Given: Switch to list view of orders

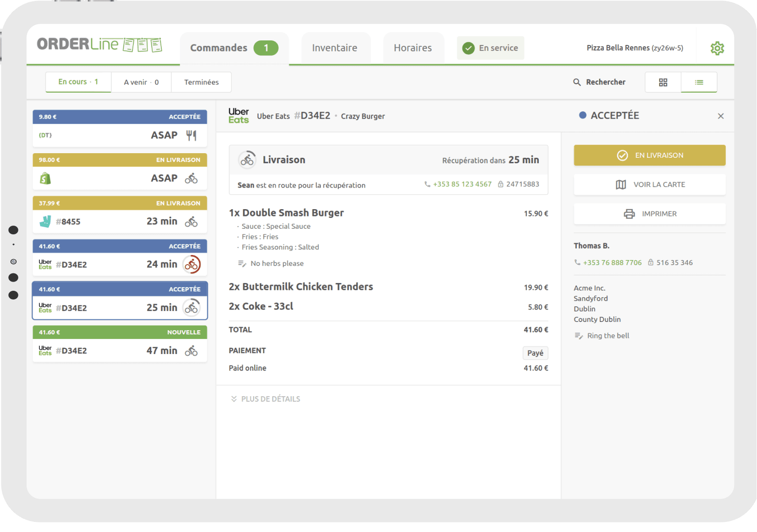Looking at the screenshot, I should click(x=699, y=82).
